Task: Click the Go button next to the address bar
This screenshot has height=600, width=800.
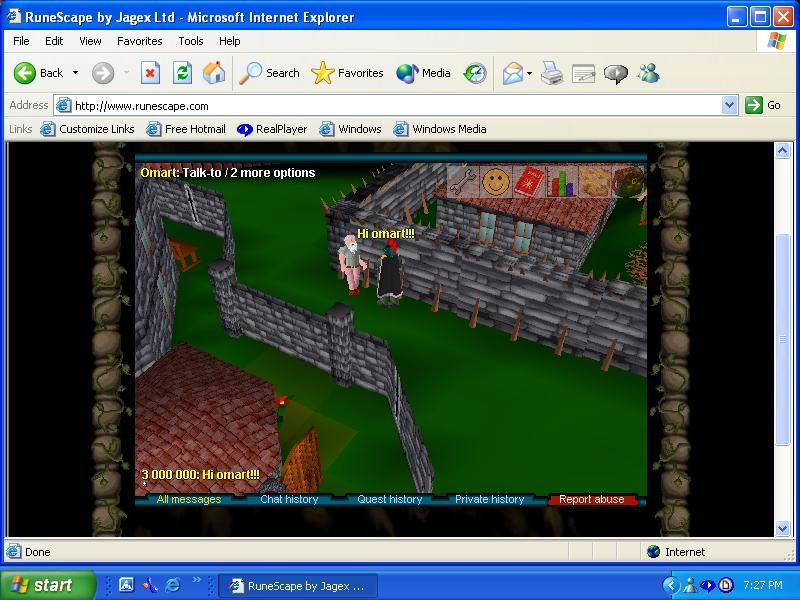Action: (x=764, y=106)
